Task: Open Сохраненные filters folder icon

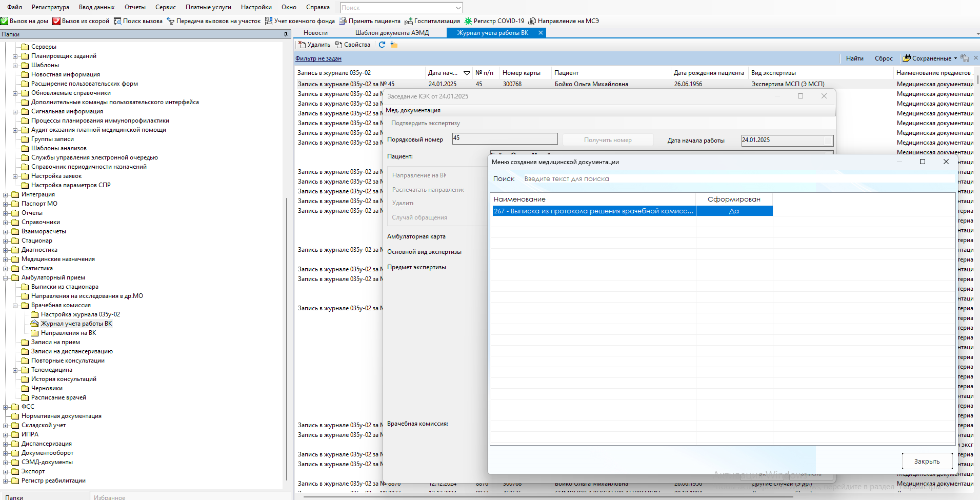Action: 907,58
